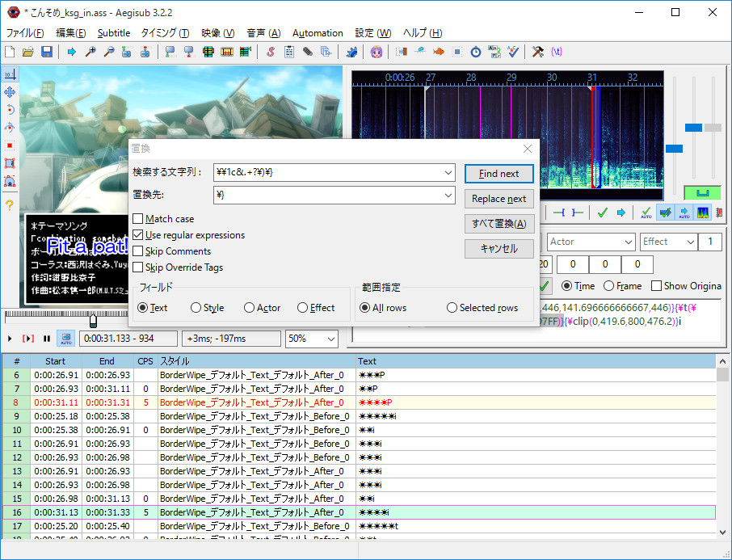
Task: Close the 置換 dialog with X
Action: click(x=528, y=149)
